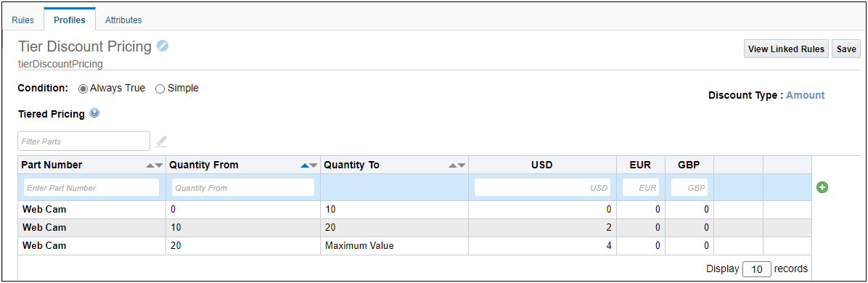Screen dimensions: 868x283
Task: Sort Quantity From column using blue arrow
Action: point(304,165)
